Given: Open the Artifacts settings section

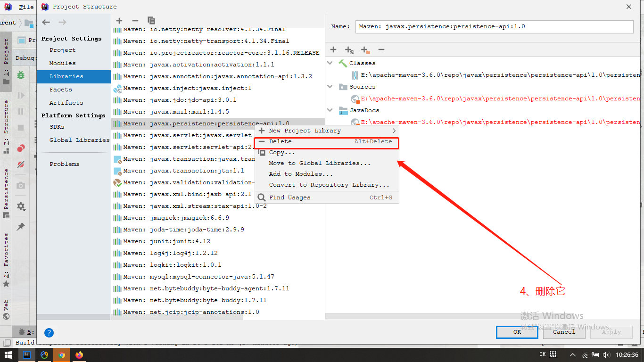Looking at the screenshot, I should [x=66, y=103].
